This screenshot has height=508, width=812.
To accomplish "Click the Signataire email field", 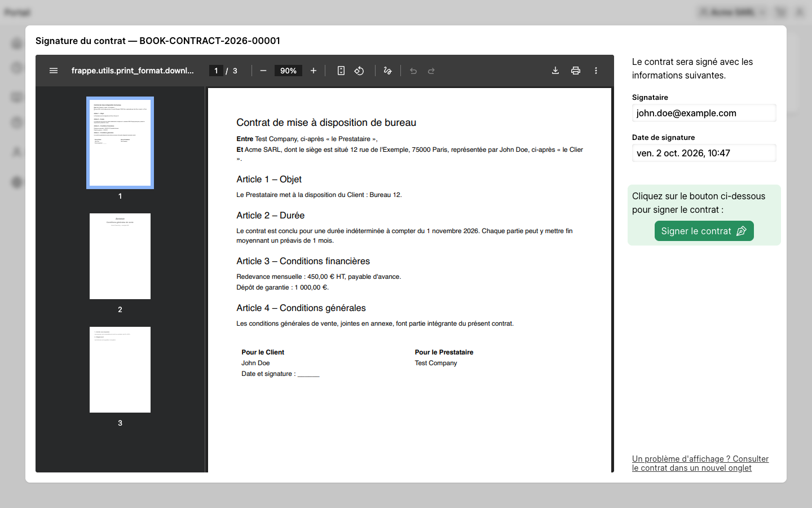I will (x=704, y=113).
